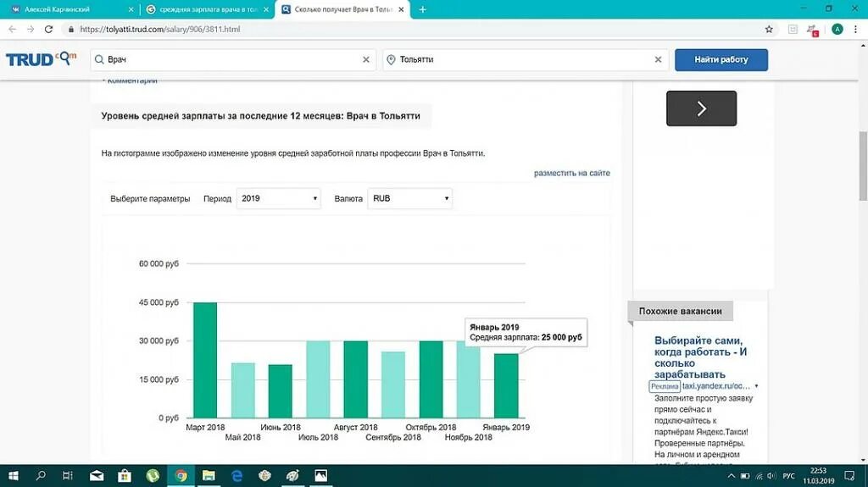Image resolution: width=868 pixels, height=487 pixels.
Task: Click the Найти работу button
Action: [x=721, y=60]
